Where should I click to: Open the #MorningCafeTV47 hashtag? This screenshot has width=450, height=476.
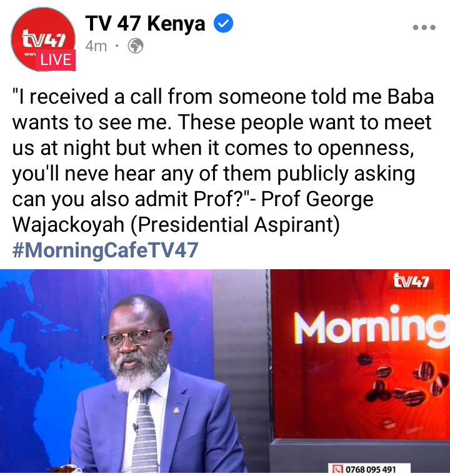click(x=105, y=250)
